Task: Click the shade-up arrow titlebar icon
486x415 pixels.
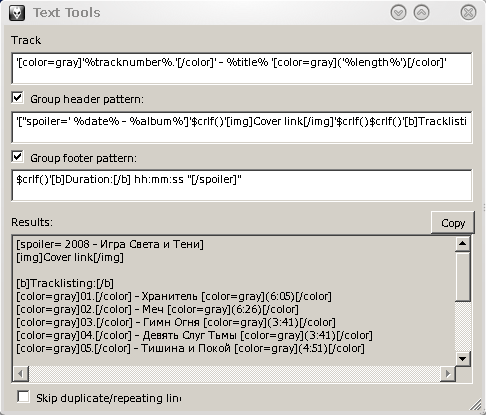Action: point(421,13)
